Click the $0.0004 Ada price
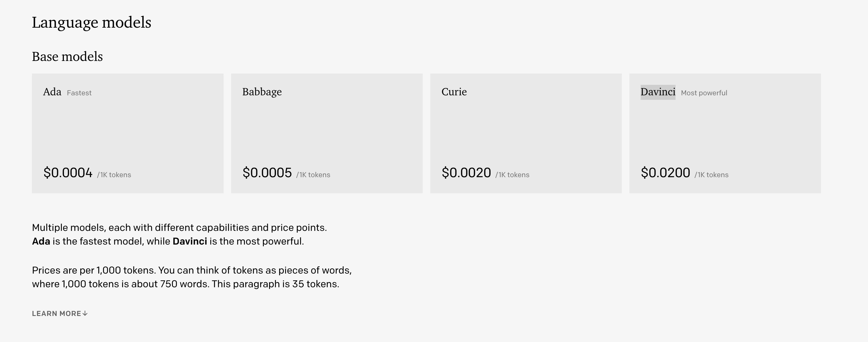 pos(68,173)
